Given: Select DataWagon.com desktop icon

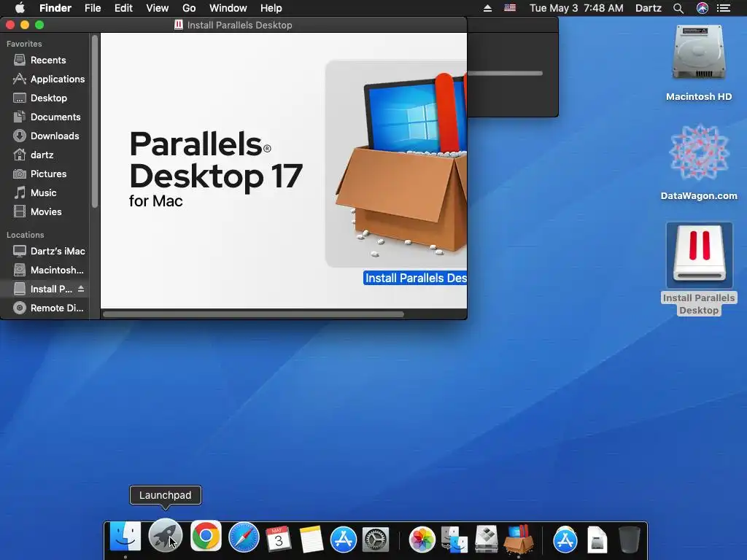Looking at the screenshot, I should pyautogui.click(x=699, y=163).
